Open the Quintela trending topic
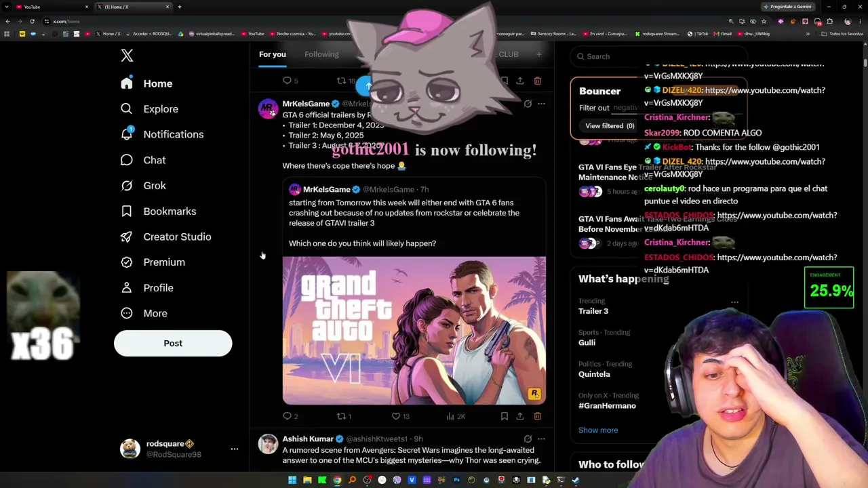Viewport: 868px width, 488px height. coord(594,374)
